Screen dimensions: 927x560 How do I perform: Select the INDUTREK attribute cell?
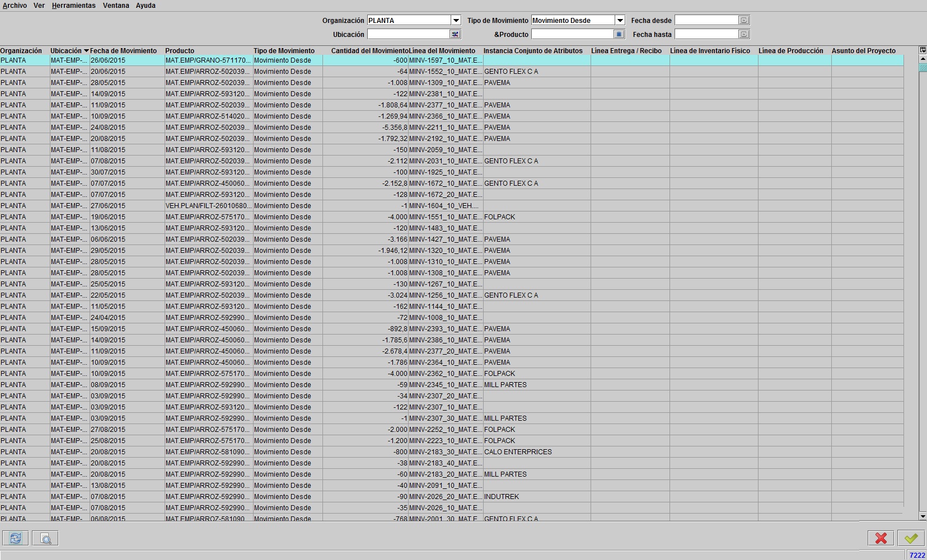(x=537, y=497)
